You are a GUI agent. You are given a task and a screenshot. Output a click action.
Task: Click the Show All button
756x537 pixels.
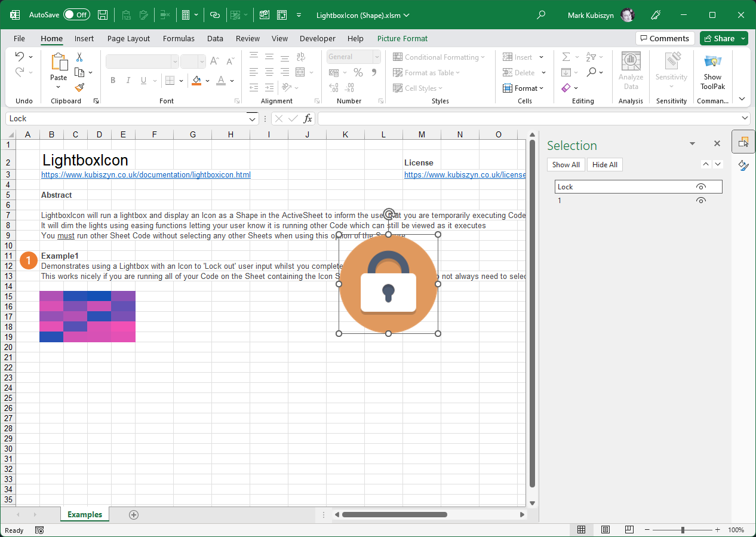click(566, 165)
